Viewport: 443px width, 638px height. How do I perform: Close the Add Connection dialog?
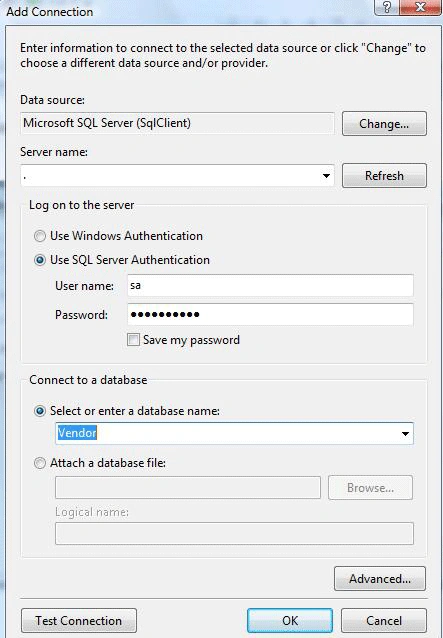pos(420,7)
